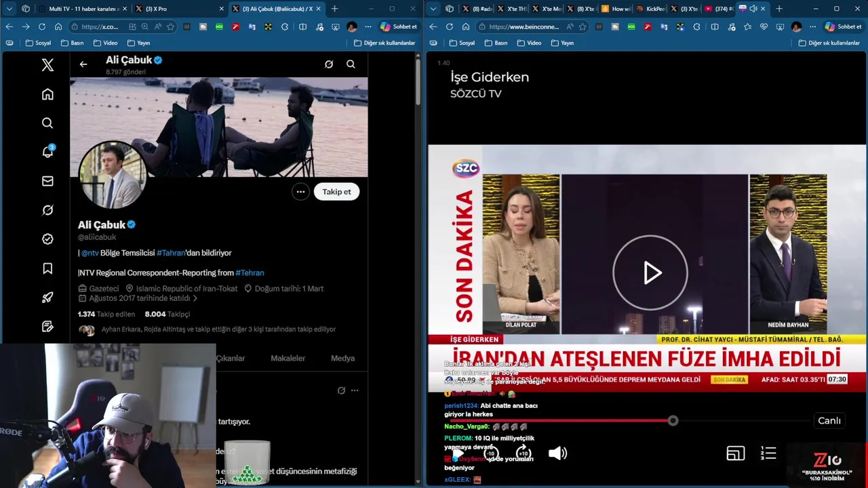868x488 pixels.
Task: Open Sohbet et Copilot in left browser
Action: [x=399, y=26]
